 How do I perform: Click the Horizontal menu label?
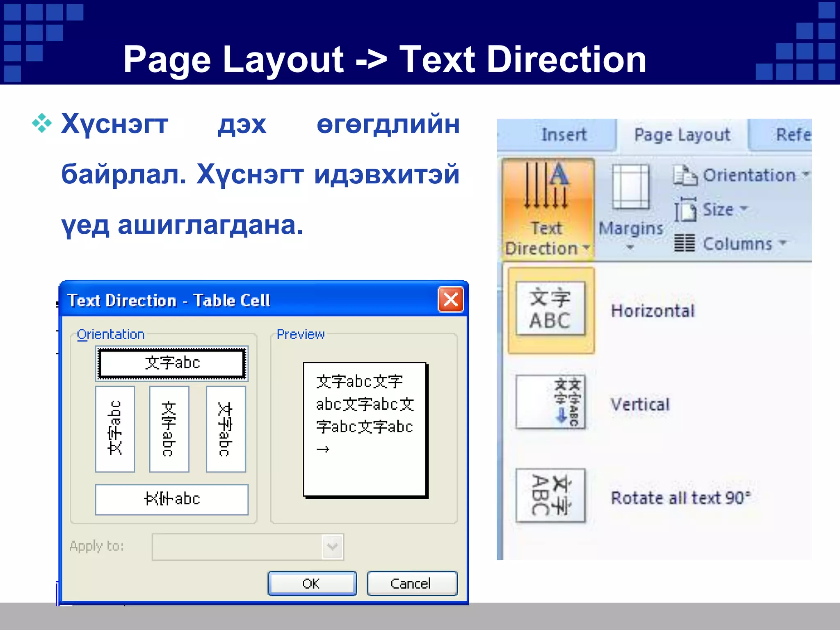tap(653, 311)
